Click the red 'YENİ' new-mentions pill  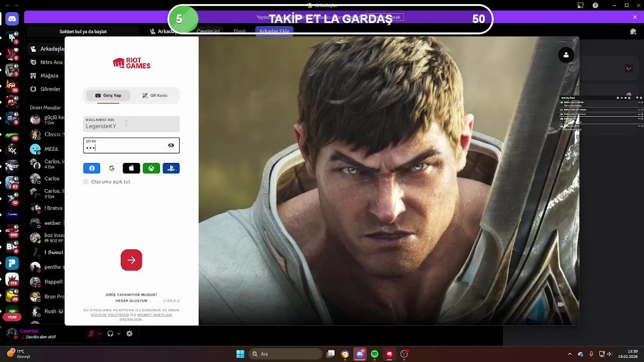tap(12, 317)
